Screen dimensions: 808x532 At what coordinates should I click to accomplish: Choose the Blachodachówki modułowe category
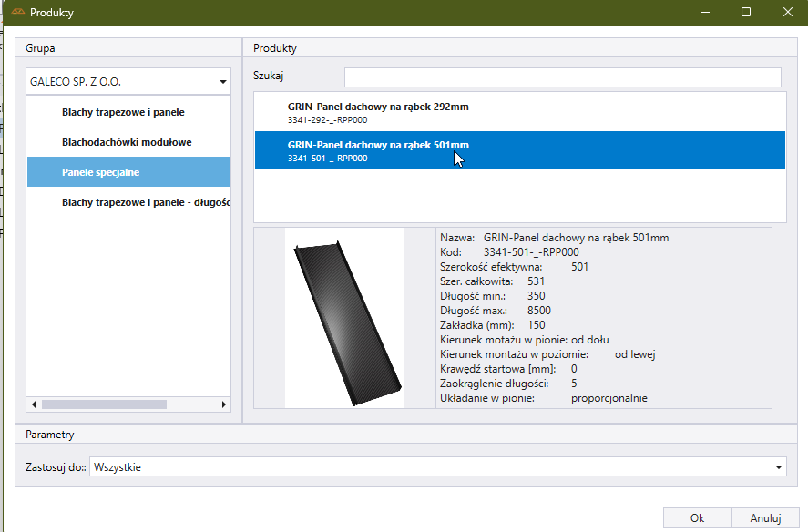pos(127,143)
